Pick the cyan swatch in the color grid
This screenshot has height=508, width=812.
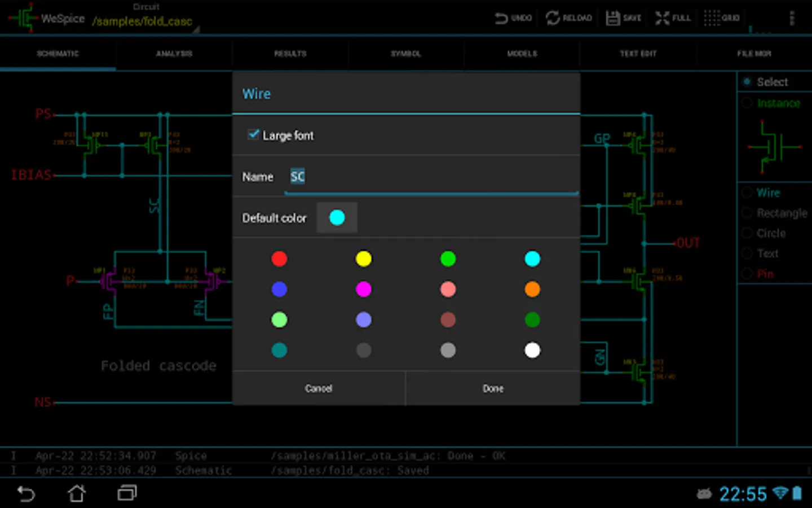[x=532, y=259]
